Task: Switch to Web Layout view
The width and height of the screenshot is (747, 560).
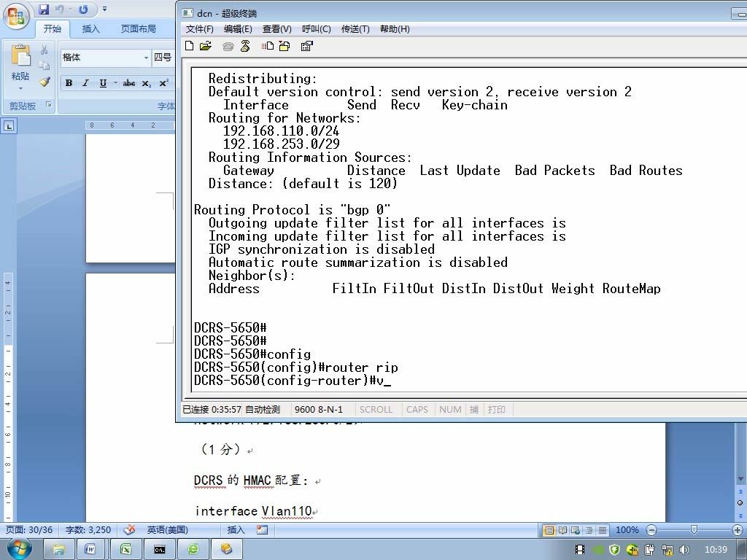Action: point(576,530)
